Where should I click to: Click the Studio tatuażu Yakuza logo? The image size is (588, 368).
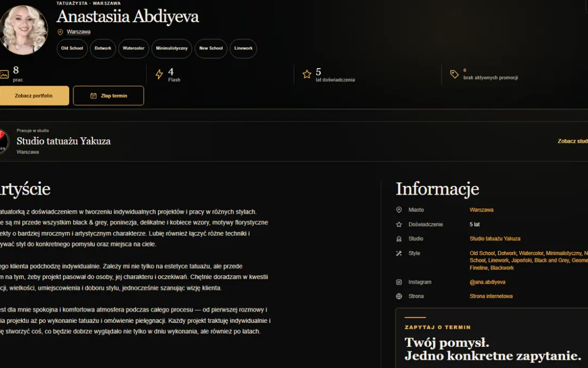click(3, 141)
